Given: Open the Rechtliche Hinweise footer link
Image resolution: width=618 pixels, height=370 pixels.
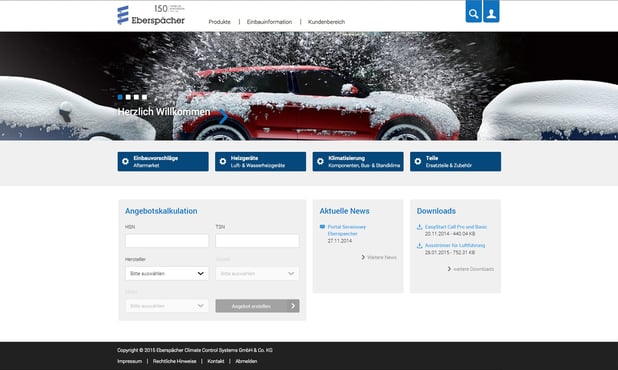Looking at the screenshot, I should click(174, 361).
